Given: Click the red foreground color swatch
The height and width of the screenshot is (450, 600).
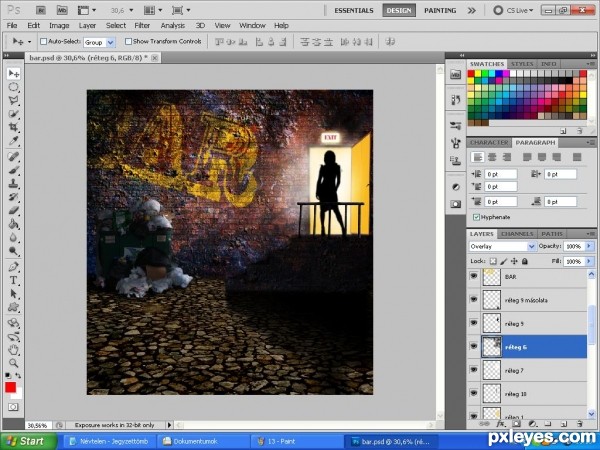Looking at the screenshot, I should point(11,387).
